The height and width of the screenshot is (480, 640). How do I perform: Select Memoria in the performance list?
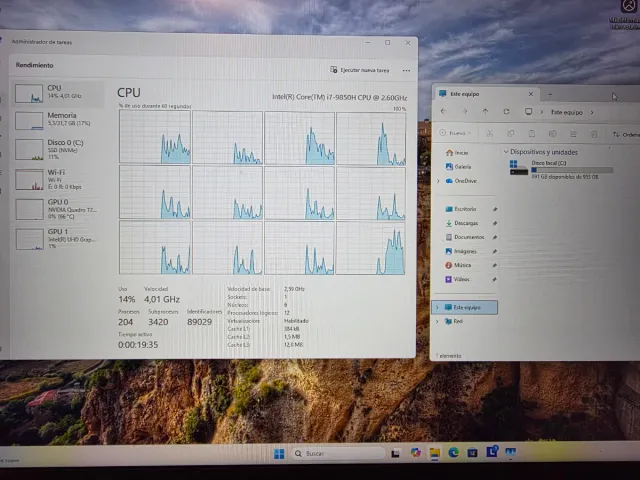pyautogui.click(x=58, y=120)
